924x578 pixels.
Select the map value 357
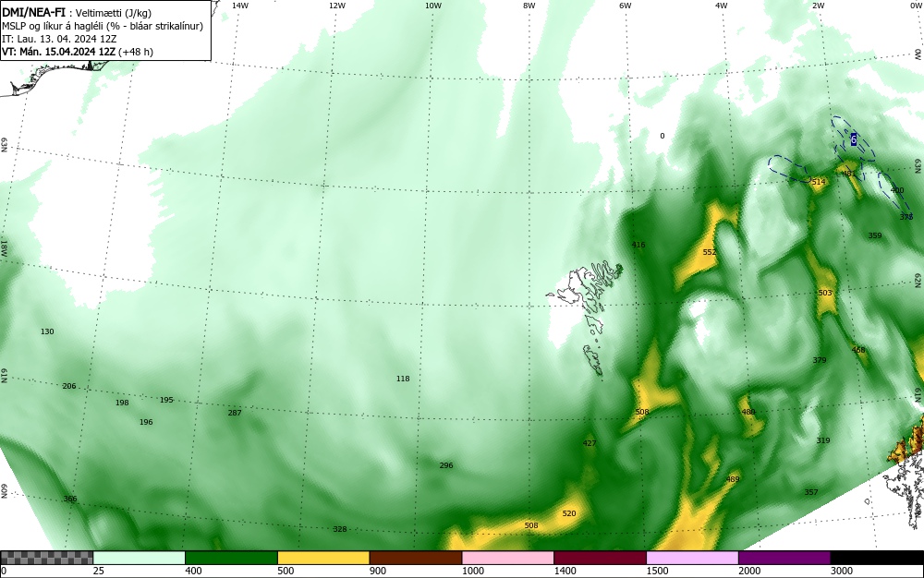click(x=811, y=492)
